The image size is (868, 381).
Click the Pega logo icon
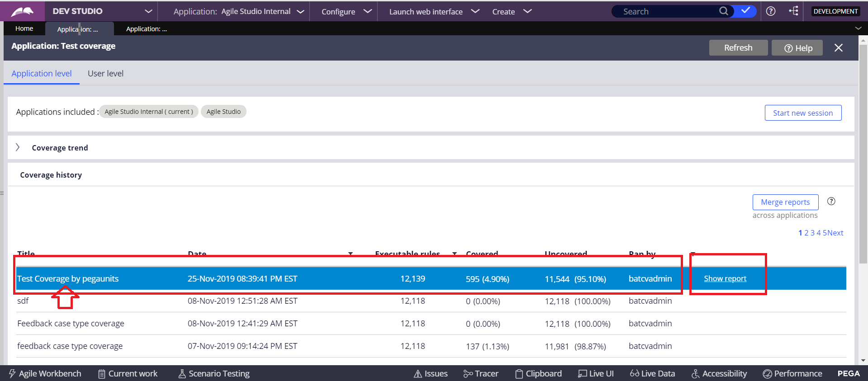22,11
